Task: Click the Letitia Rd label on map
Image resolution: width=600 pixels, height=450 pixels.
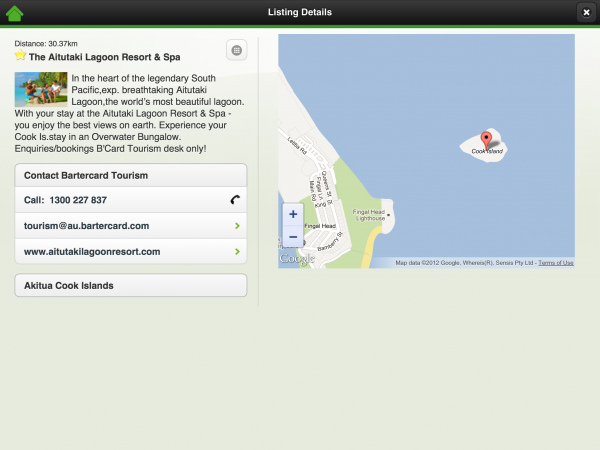Action: 297,146
